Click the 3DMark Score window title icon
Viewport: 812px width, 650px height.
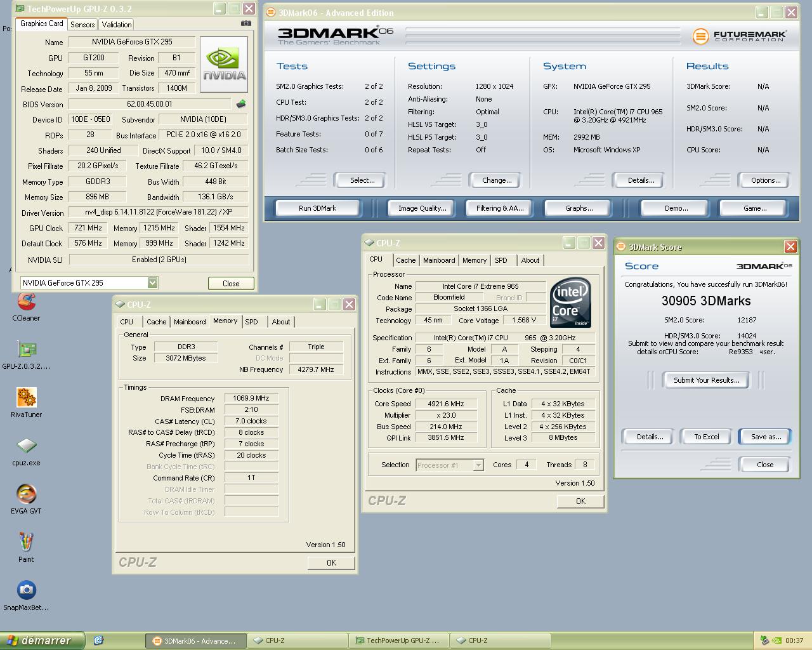[621, 246]
